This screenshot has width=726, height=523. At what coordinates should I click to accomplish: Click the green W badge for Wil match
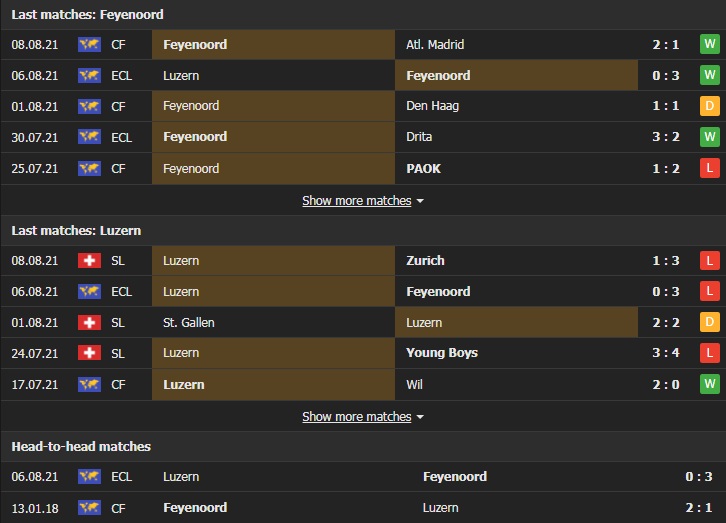tap(710, 384)
